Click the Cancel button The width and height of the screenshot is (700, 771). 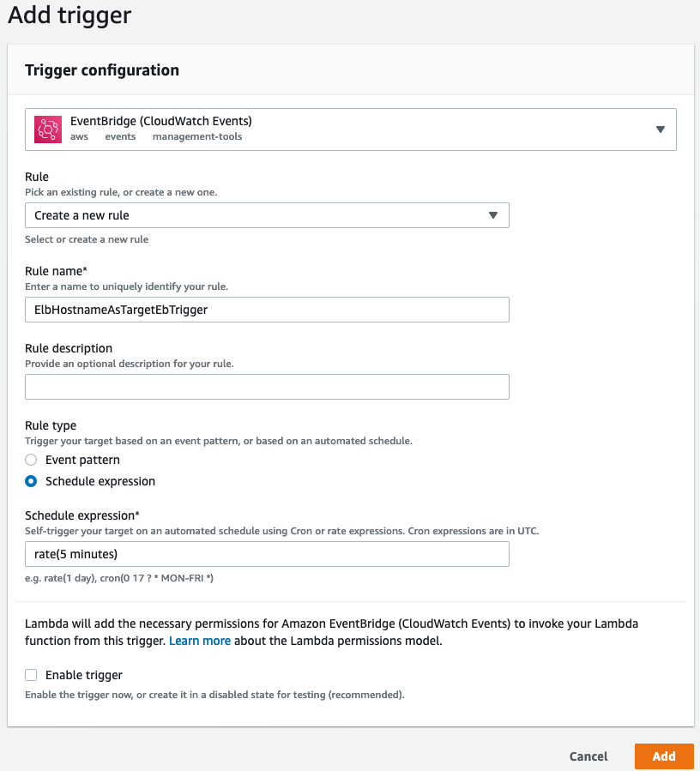coord(588,756)
